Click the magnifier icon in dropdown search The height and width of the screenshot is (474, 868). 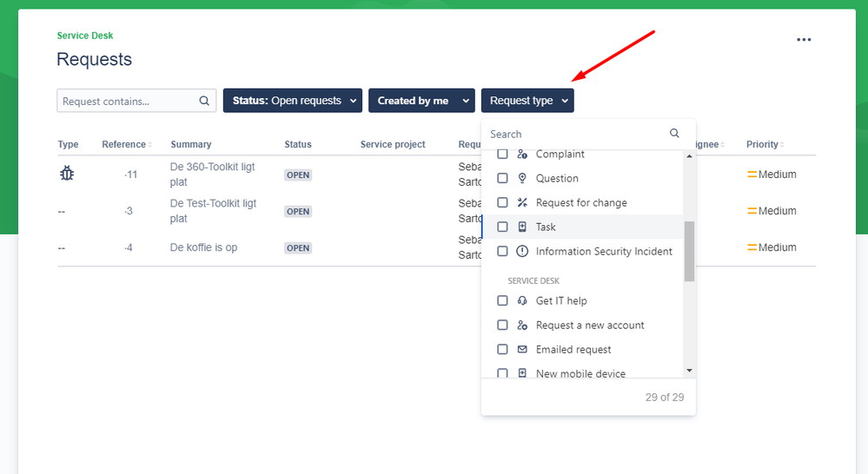674,134
